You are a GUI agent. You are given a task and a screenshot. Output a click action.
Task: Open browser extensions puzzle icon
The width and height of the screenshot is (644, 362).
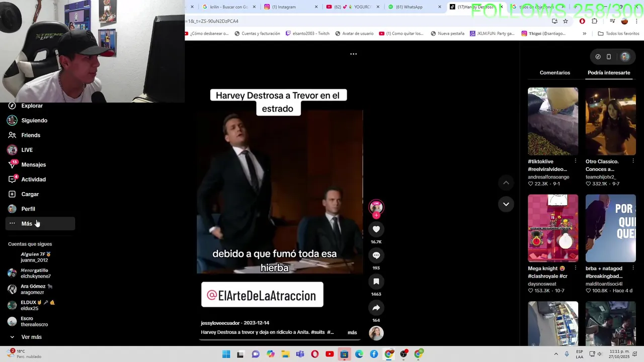pyautogui.click(x=595, y=21)
